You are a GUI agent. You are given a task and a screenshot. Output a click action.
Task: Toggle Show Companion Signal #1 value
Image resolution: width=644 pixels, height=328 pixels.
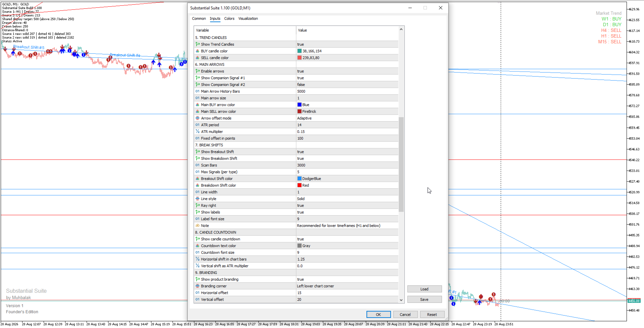tap(347, 78)
